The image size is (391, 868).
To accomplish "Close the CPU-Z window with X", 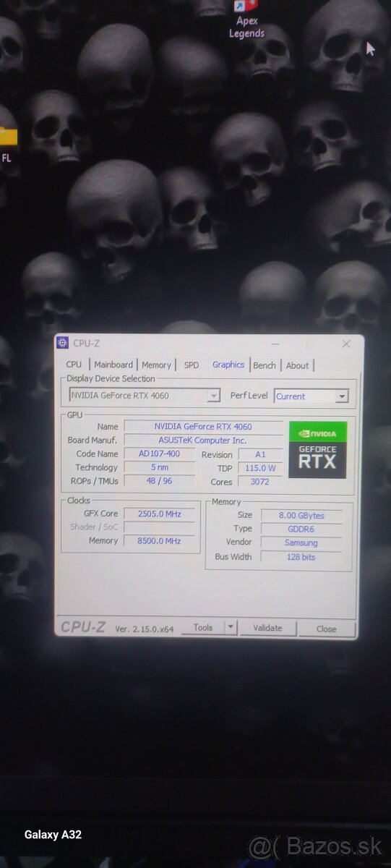I will pyautogui.click(x=345, y=344).
